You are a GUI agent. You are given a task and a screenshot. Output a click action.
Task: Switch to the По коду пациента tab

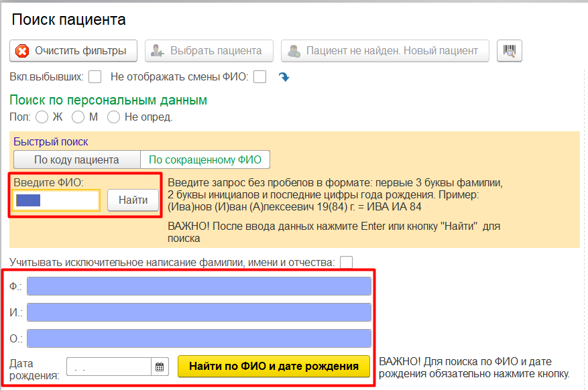76,159
